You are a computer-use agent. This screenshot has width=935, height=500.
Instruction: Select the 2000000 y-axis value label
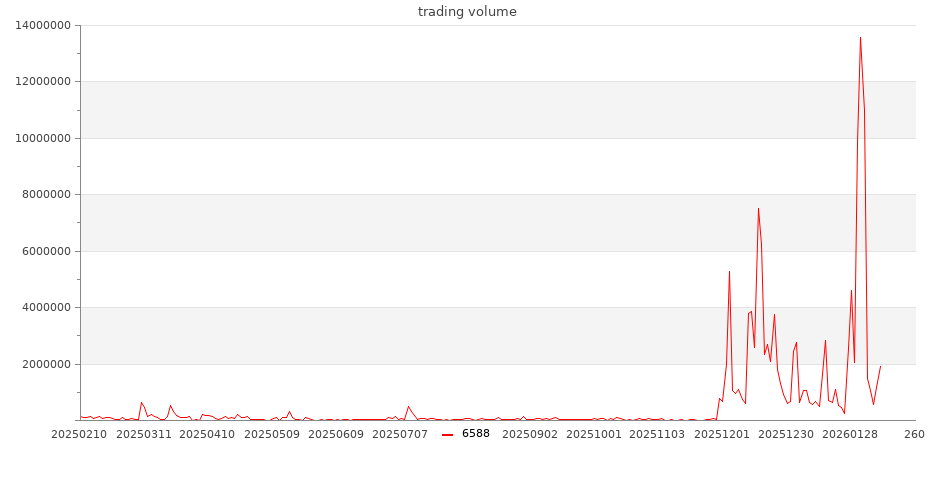pyautogui.click(x=46, y=364)
